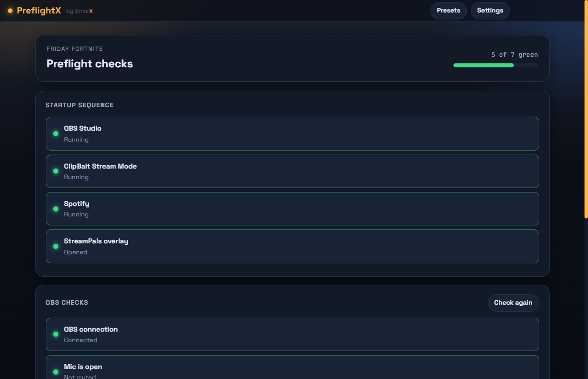Select the StreamPals overlay row
Screen dimensions: 588x379
pos(293,246)
